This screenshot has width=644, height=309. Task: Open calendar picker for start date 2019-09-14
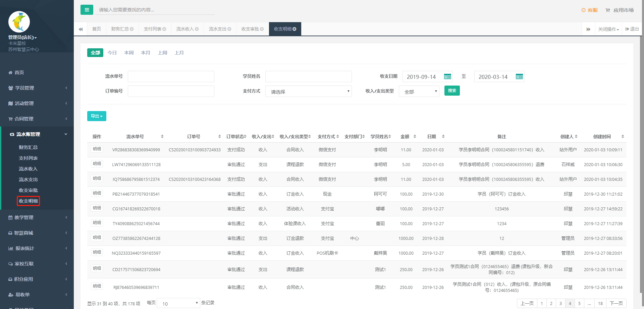coord(447,77)
